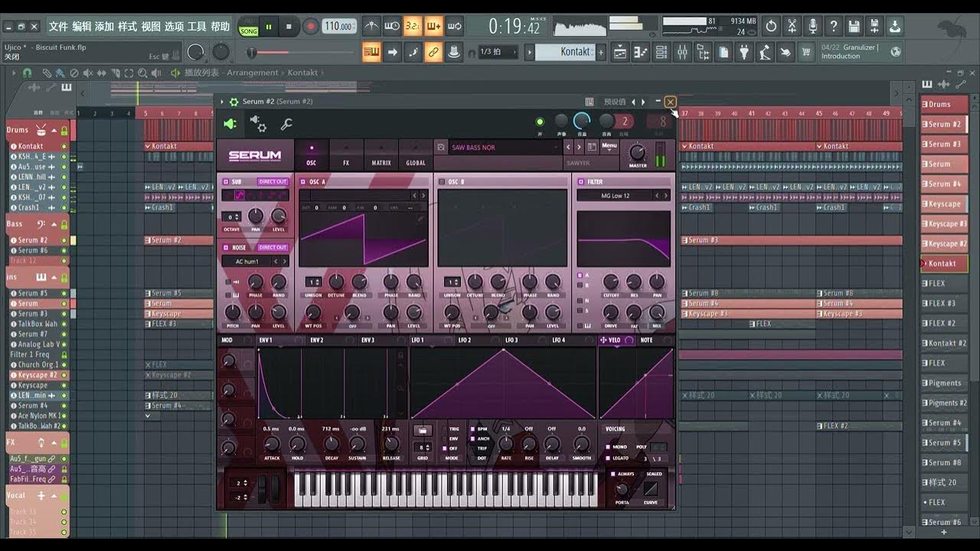Open Serum preset browser icon

[592, 147]
